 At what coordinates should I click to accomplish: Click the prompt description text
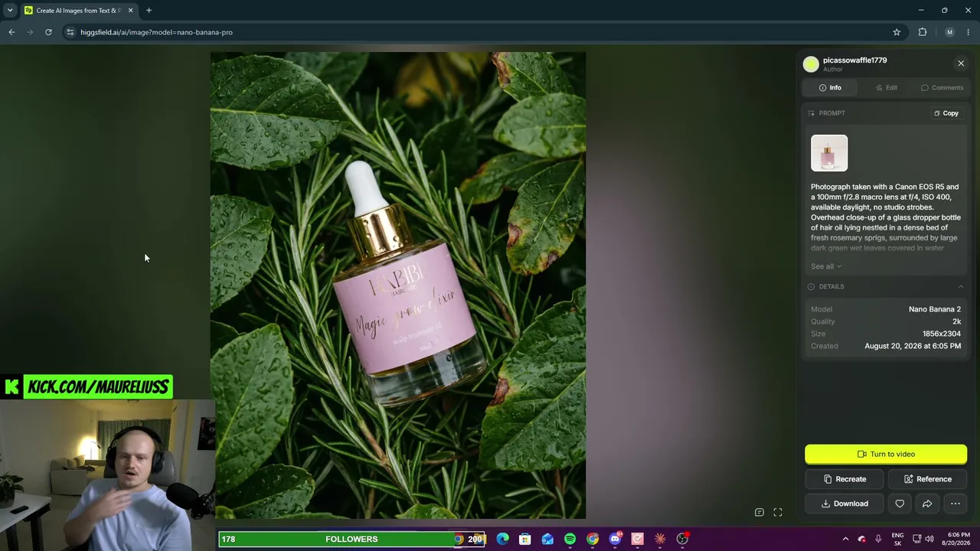pos(886,217)
